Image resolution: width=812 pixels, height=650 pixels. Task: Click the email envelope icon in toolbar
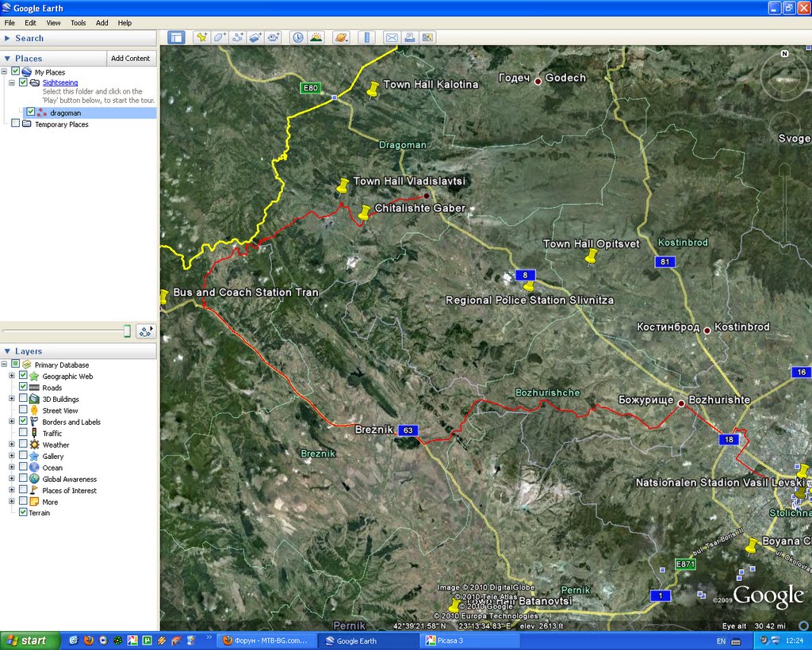(391, 37)
